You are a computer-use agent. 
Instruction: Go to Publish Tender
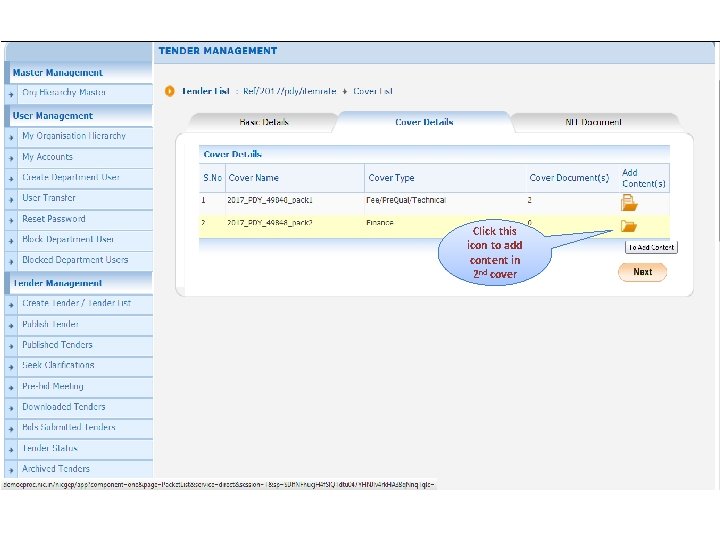(51, 324)
